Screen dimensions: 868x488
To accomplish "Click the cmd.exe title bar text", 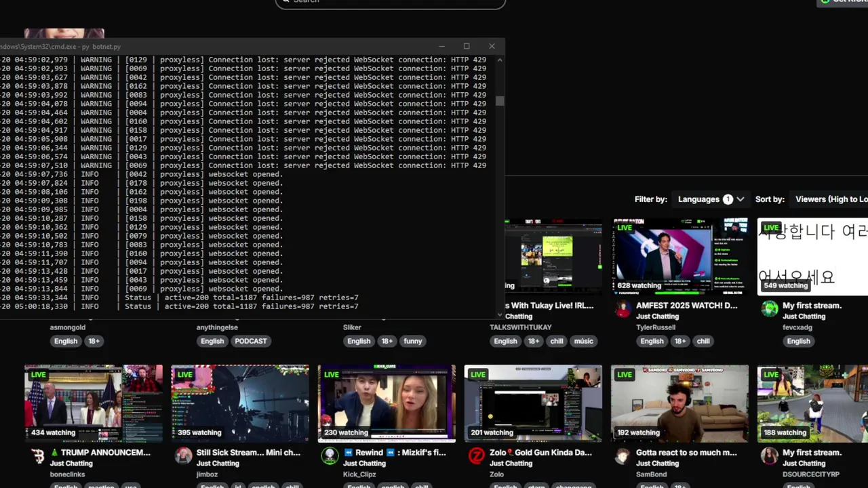I will point(60,47).
